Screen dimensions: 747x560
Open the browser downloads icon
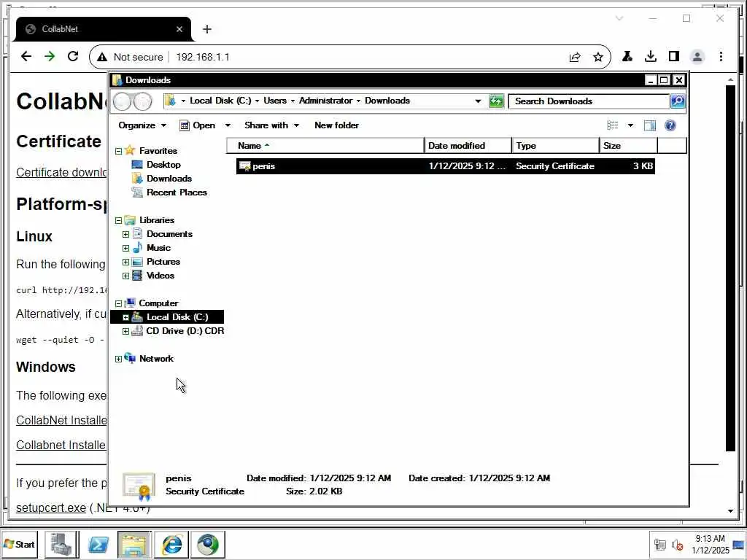pos(650,57)
